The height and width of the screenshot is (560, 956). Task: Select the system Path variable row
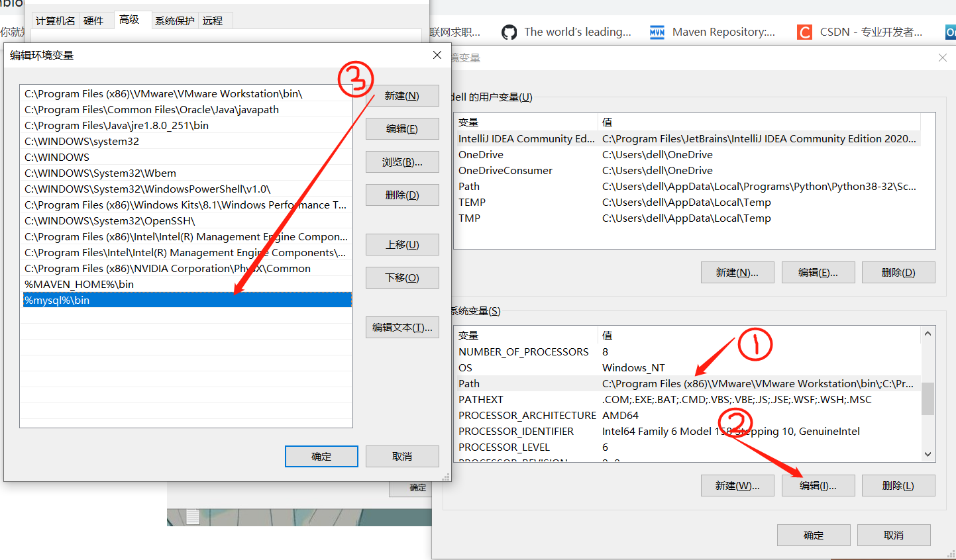[x=688, y=384]
